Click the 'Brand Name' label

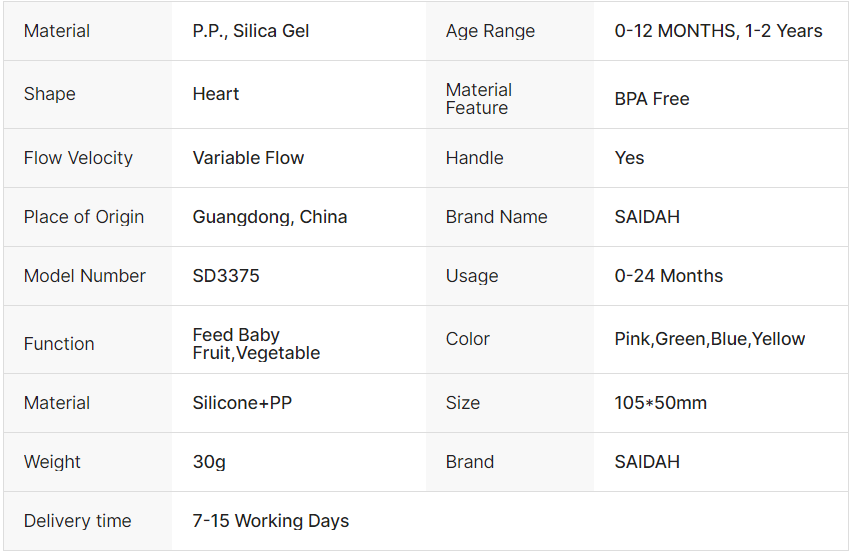click(497, 217)
